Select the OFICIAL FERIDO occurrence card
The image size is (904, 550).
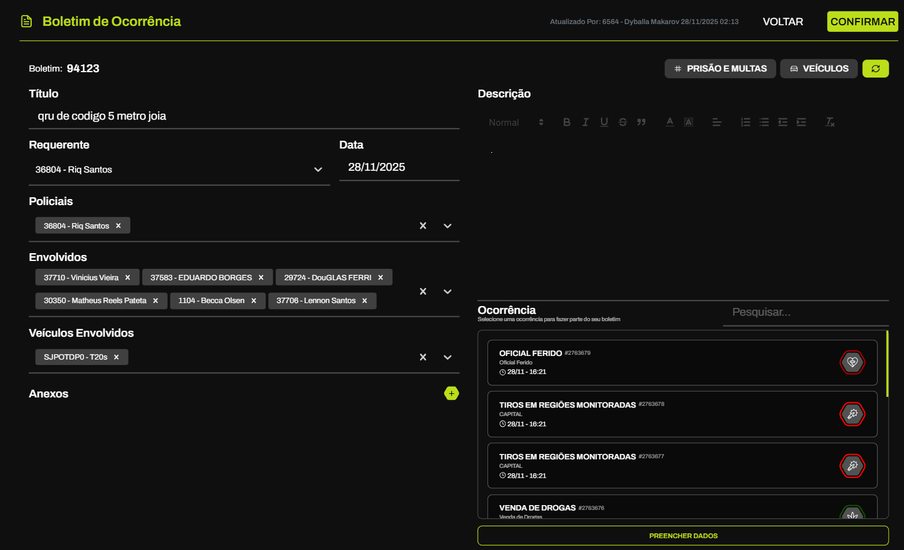[682, 363]
